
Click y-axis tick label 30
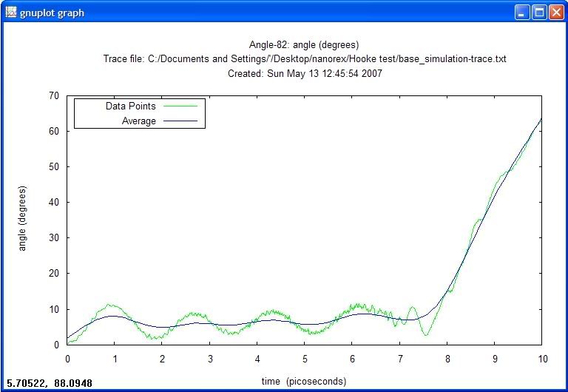coord(53,237)
